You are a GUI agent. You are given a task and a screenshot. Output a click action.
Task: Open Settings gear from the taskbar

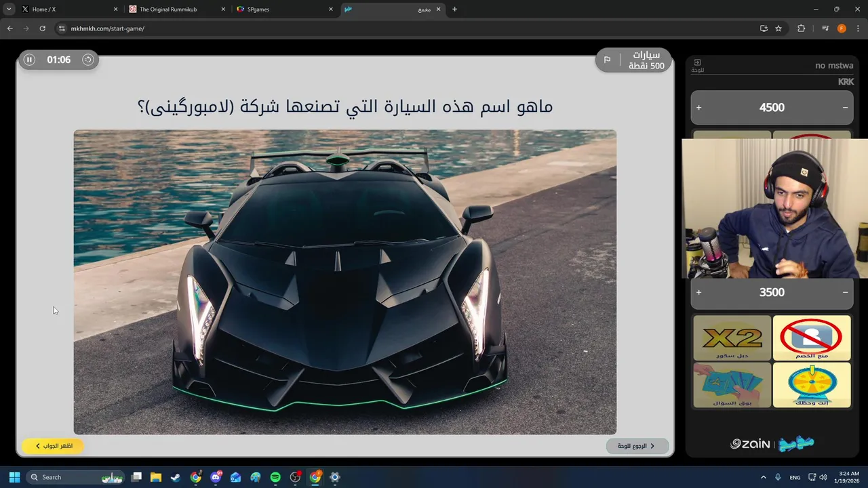pyautogui.click(x=334, y=477)
